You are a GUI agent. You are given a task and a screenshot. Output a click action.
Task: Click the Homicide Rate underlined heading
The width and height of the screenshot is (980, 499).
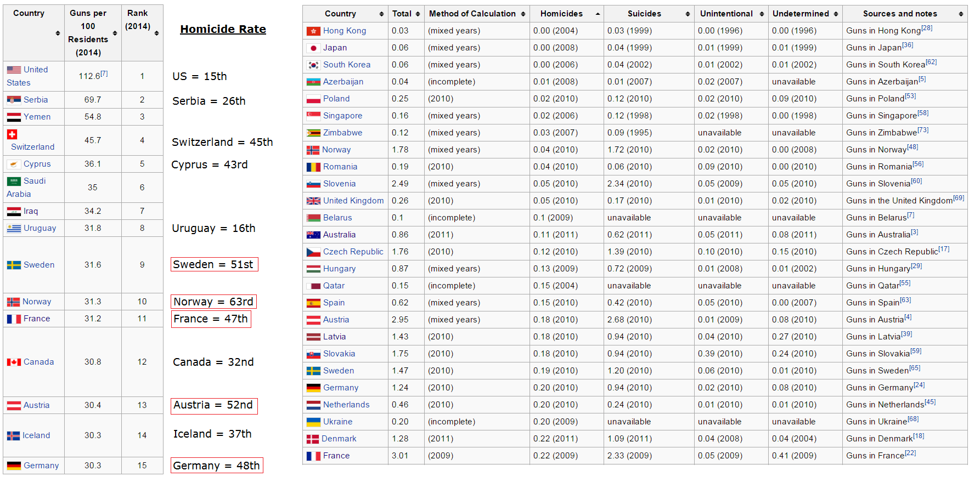click(x=223, y=30)
